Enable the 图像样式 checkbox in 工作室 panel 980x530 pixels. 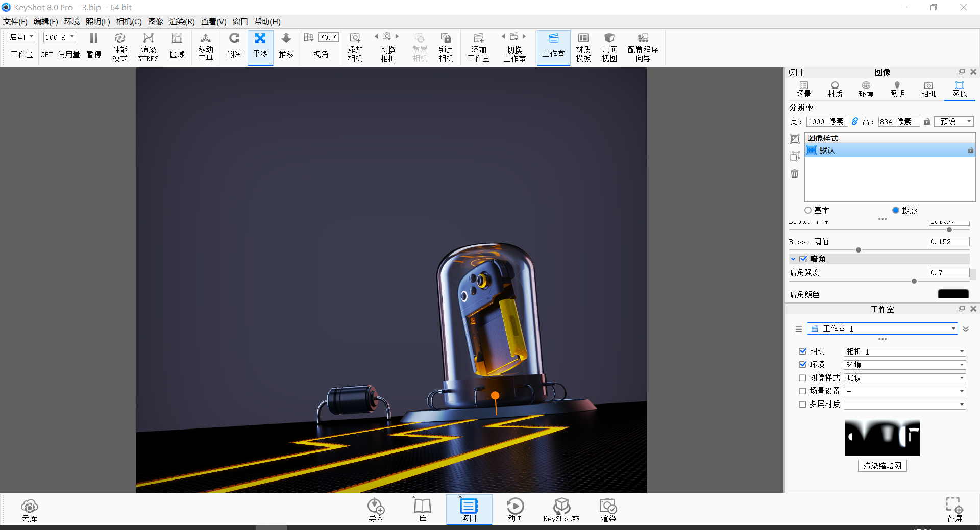point(802,378)
